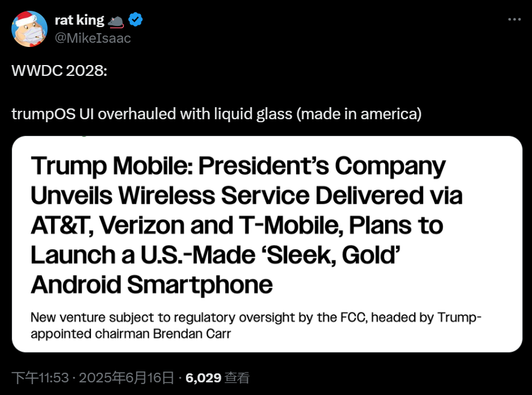Click the "Trump Mobile: President's Company" headline line
532x395 pixels.
(238, 166)
